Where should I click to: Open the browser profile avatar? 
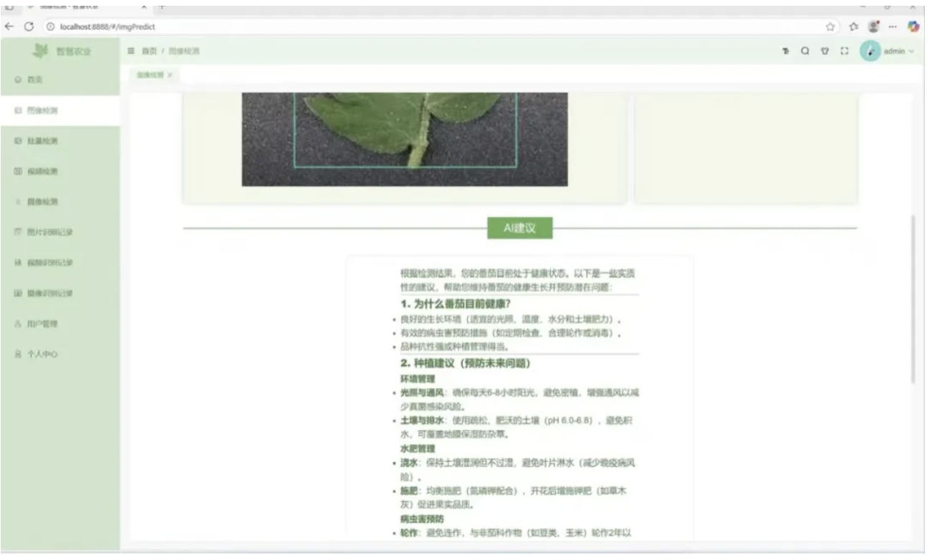pyautogui.click(x=875, y=26)
